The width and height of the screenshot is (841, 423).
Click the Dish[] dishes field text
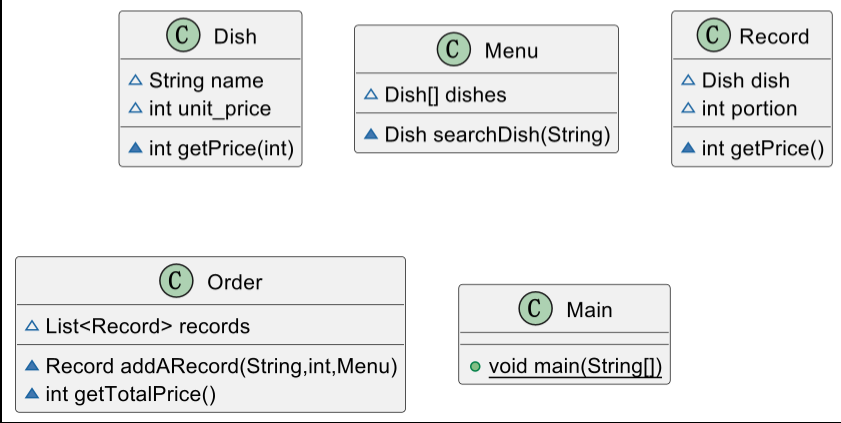click(x=445, y=95)
